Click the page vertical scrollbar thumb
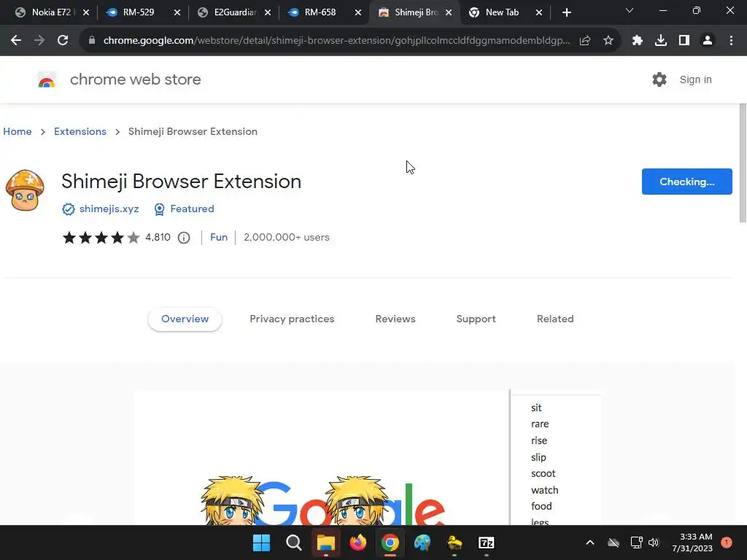Viewport: 747px width, 560px height. coord(742,163)
